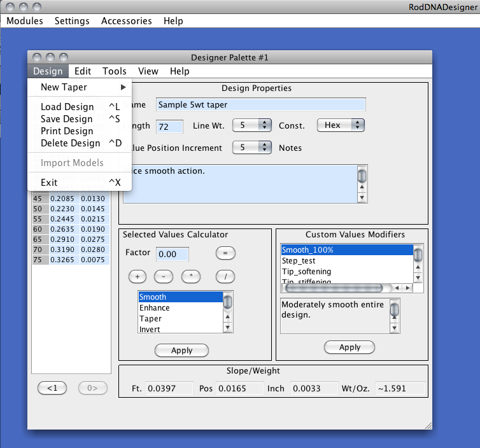Click the Notes scrollbar down arrow

[362, 197]
